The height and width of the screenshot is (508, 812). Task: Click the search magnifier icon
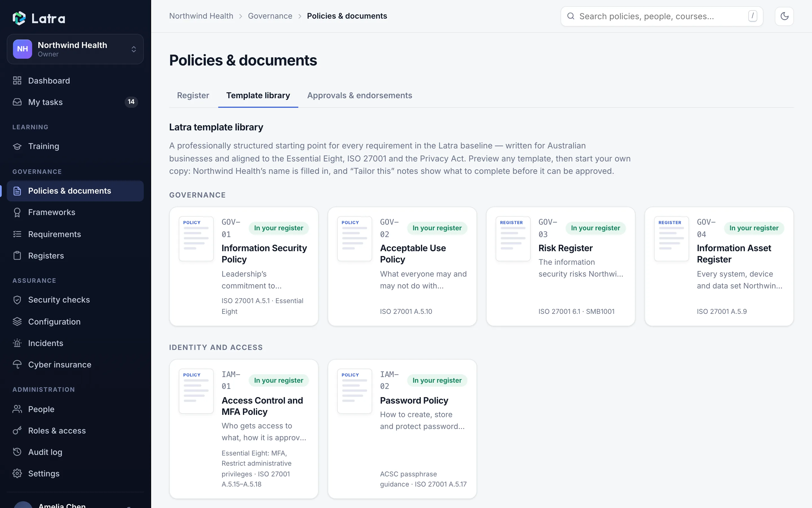tap(571, 16)
